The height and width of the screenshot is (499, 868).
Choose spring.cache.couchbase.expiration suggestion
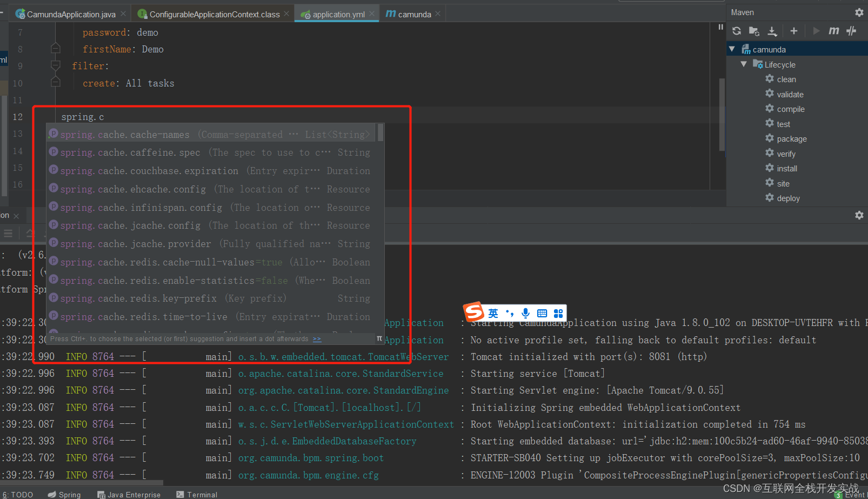pyautogui.click(x=212, y=171)
